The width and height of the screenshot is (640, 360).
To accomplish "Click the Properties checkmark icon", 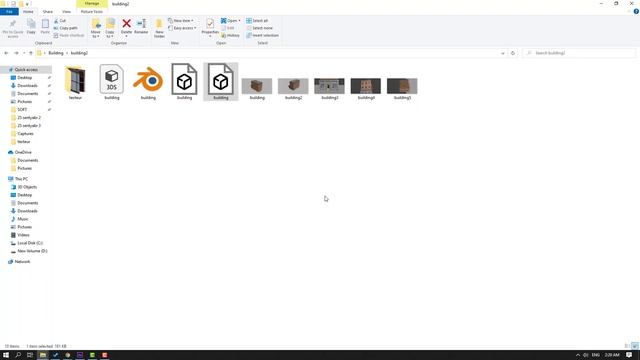I will coord(210,24).
